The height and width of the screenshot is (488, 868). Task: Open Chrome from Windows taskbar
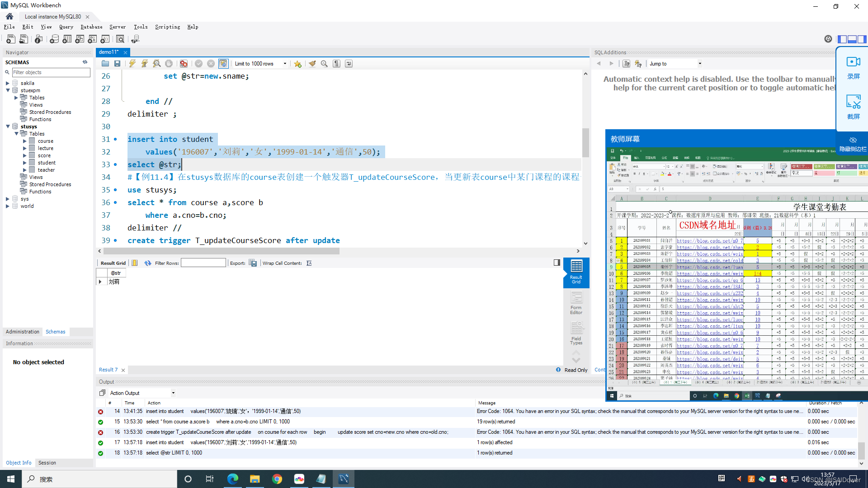(277, 479)
